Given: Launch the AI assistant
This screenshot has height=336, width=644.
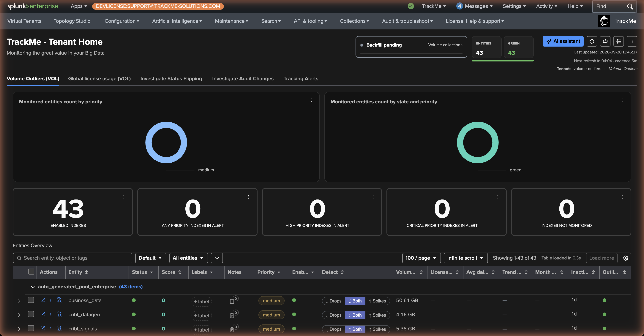Looking at the screenshot, I should point(563,42).
